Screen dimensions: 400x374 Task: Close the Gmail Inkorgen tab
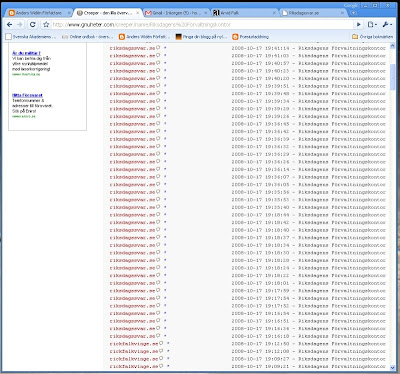tap(206, 13)
